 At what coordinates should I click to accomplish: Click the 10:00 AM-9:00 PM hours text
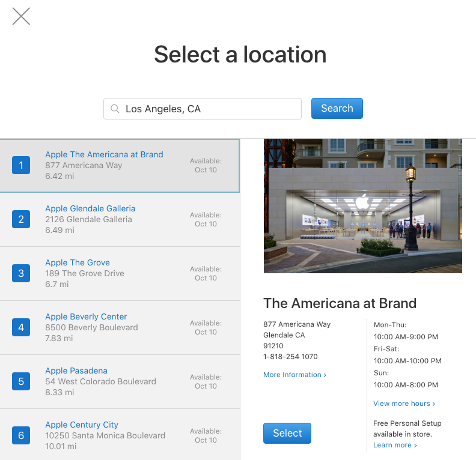(406, 337)
